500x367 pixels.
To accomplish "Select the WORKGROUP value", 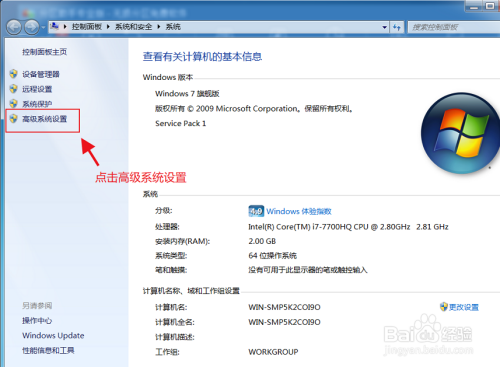I will [x=273, y=352].
